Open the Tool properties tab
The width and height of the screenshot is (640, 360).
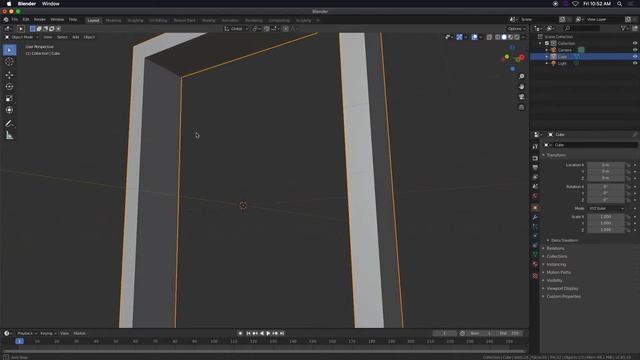click(535, 146)
